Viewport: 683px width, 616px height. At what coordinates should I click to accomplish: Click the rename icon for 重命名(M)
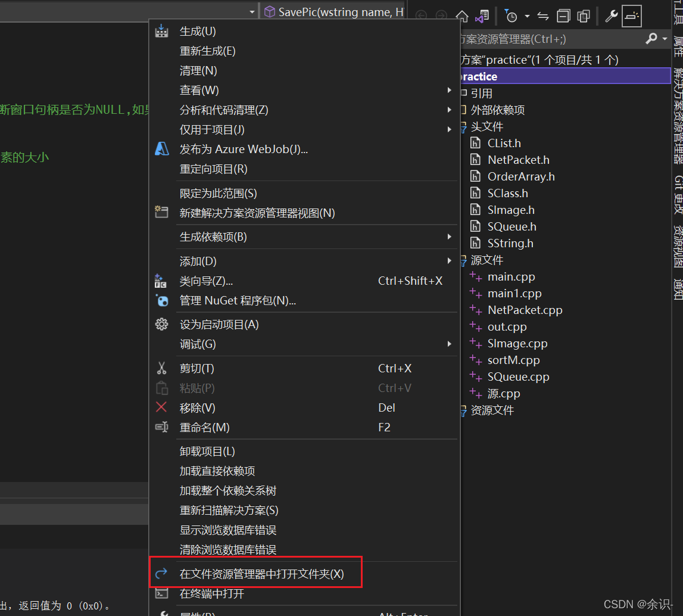(161, 427)
